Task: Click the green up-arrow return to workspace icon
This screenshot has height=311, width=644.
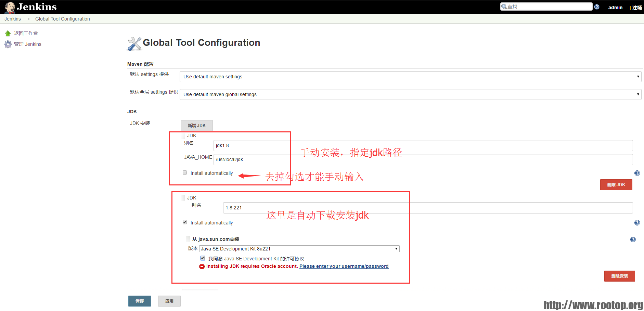Action: (8, 33)
